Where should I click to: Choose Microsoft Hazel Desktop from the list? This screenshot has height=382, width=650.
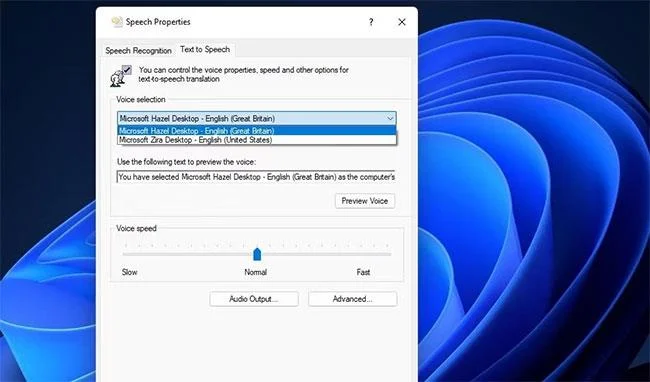[x=257, y=131]
